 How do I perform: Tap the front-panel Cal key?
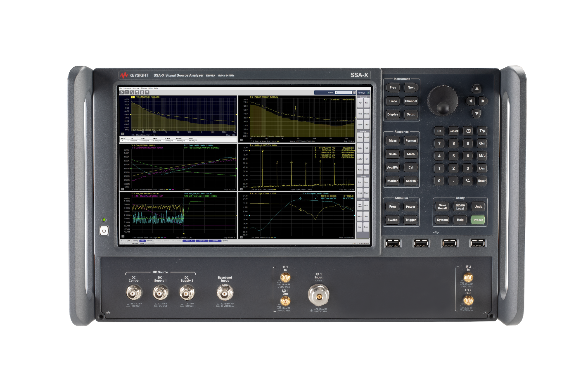click(410, 168)
